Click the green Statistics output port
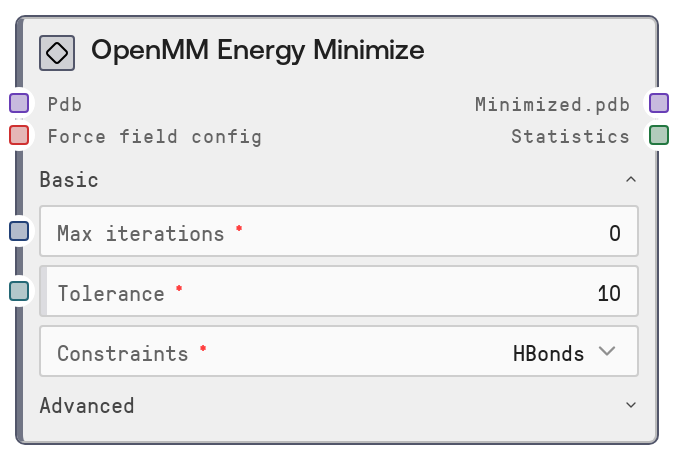The width and height of the screenshot is (674, 460). [x=658, y=135]
